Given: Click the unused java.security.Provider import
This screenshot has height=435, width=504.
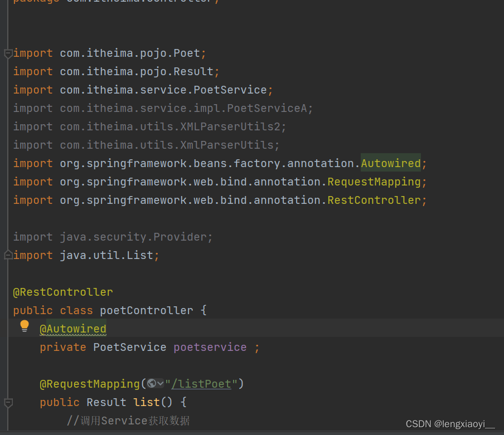Looking at the screenshot, I should click(x=113, y=237).
